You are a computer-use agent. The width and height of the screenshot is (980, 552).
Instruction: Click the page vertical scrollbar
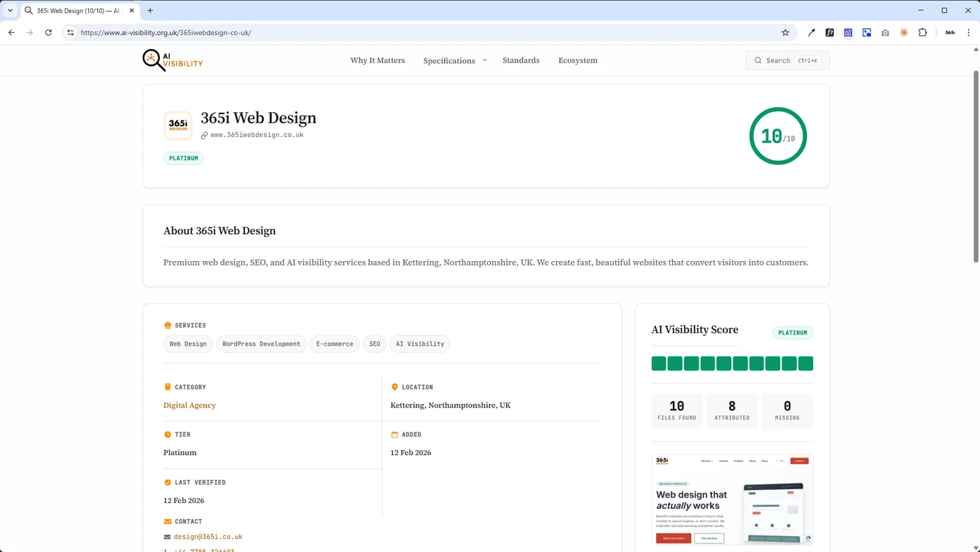[x=976, y=166]
